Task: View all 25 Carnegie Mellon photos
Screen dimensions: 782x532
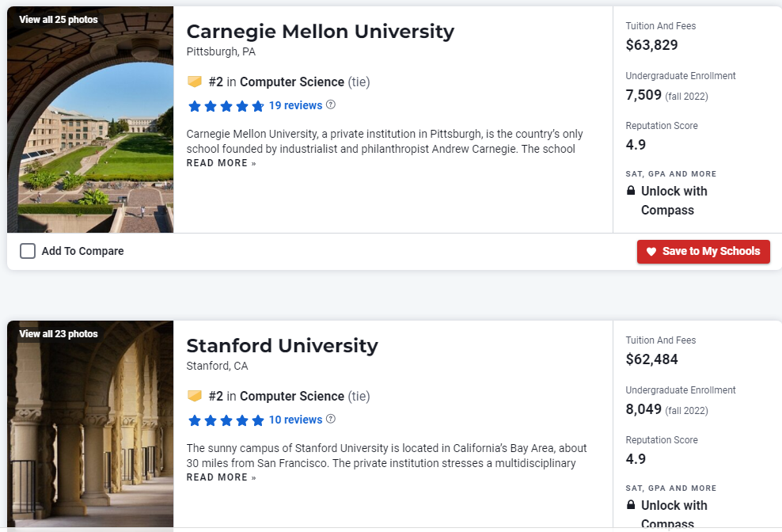Action: 59,20
